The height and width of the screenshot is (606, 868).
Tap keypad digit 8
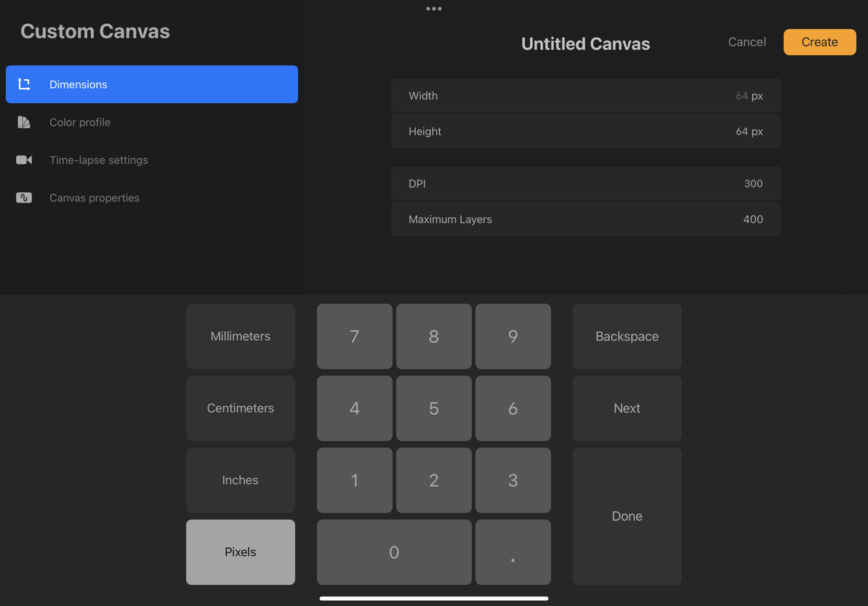pos(433,336)
